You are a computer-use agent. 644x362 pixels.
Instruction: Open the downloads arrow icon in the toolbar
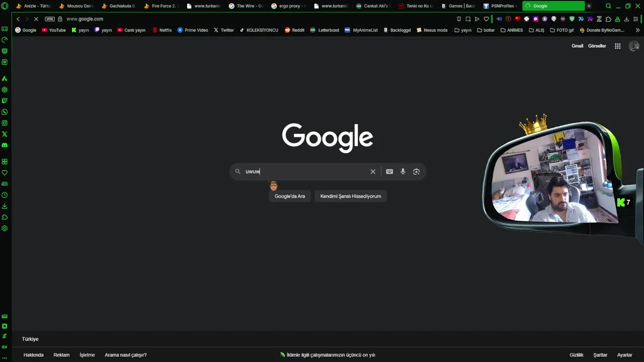coord(626,19)
